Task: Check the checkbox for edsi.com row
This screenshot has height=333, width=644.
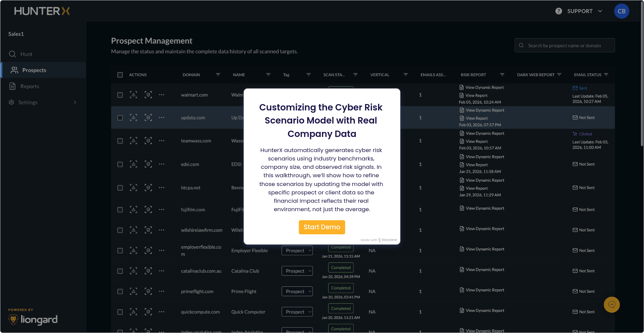Action: (120, 164)
